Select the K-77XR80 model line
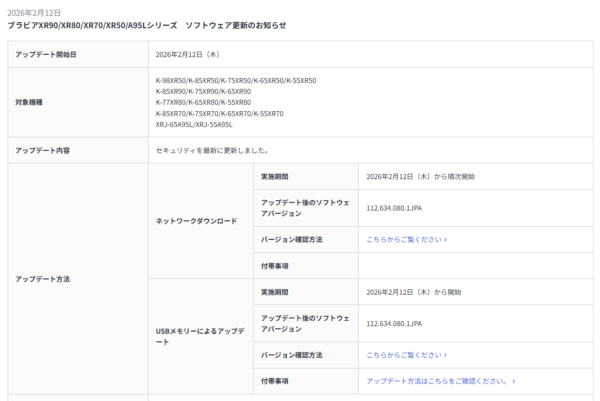 (x=203, y=102)
